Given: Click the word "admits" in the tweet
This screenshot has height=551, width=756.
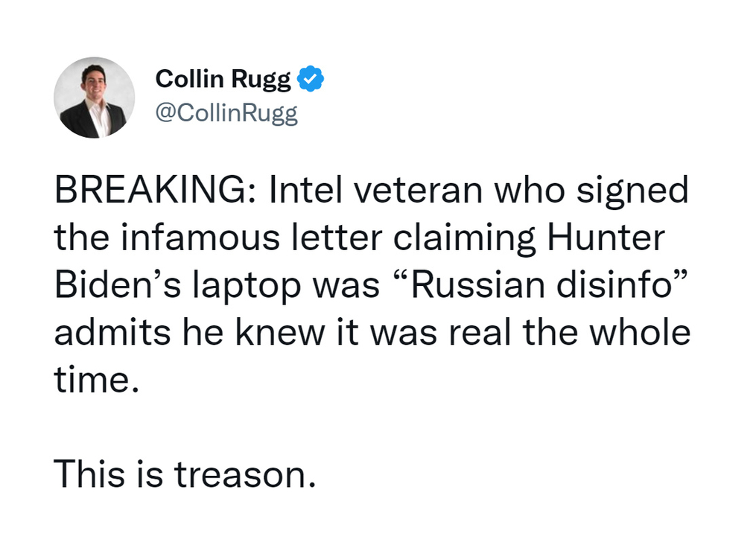Looking at the screenshot, I should pyautogui.click(x=112, y=332).
